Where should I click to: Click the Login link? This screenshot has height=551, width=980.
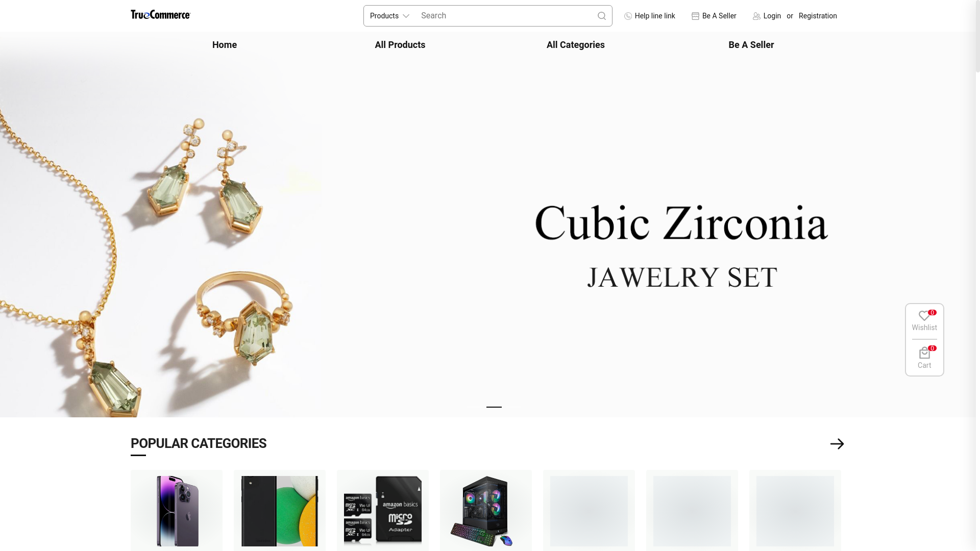click(772, 16)
